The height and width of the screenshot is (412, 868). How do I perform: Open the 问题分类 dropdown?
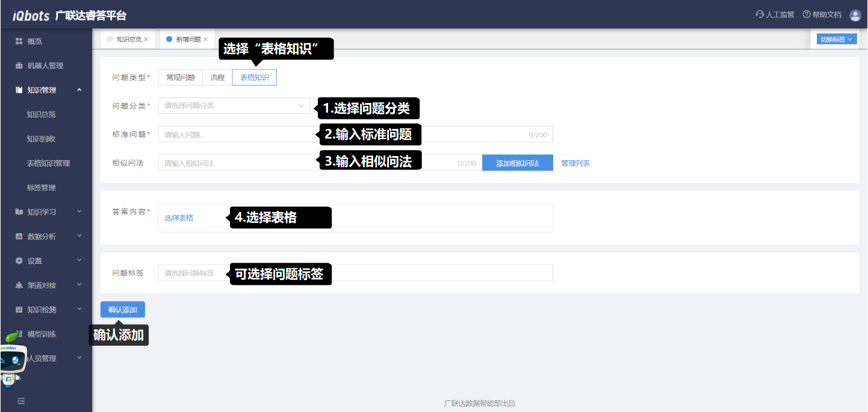coord(234,106)
